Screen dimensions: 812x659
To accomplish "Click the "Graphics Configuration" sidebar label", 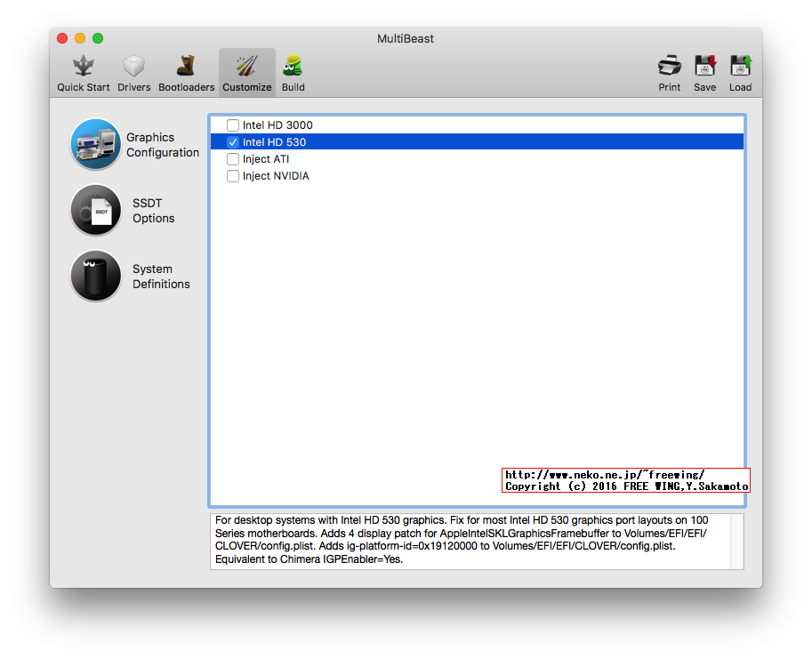I will (163, 145).
